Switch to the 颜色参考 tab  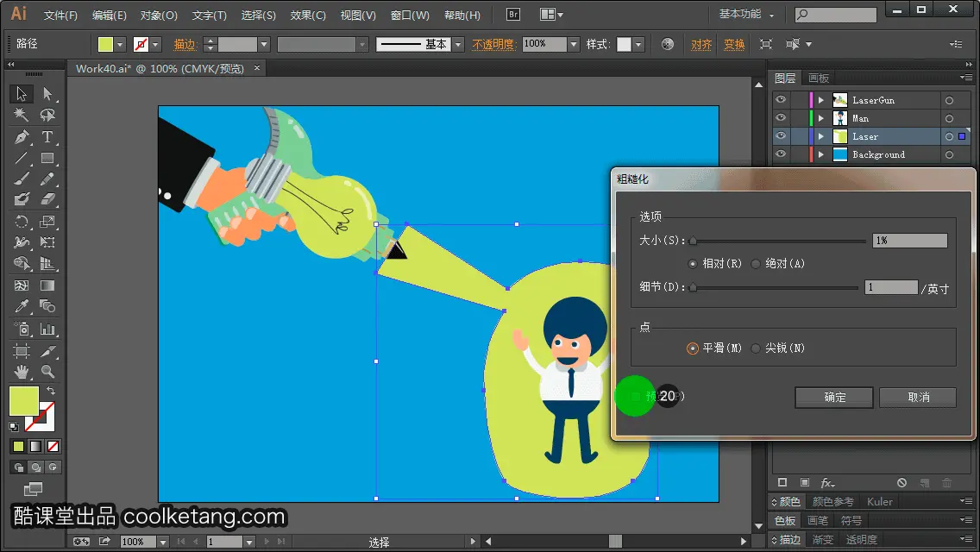point(832,501)
